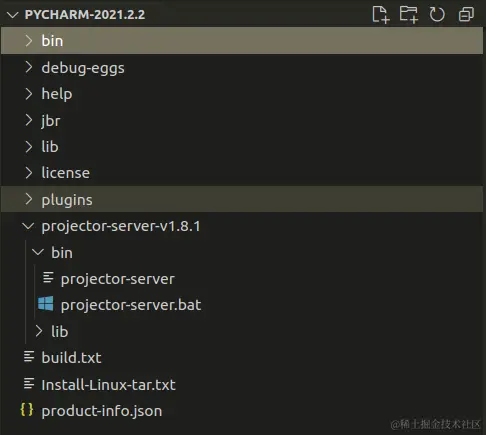Image resolution: width=486 pixels, height=435 pixels.
Task: Open the projector-server.bat file
Action: 131,305
